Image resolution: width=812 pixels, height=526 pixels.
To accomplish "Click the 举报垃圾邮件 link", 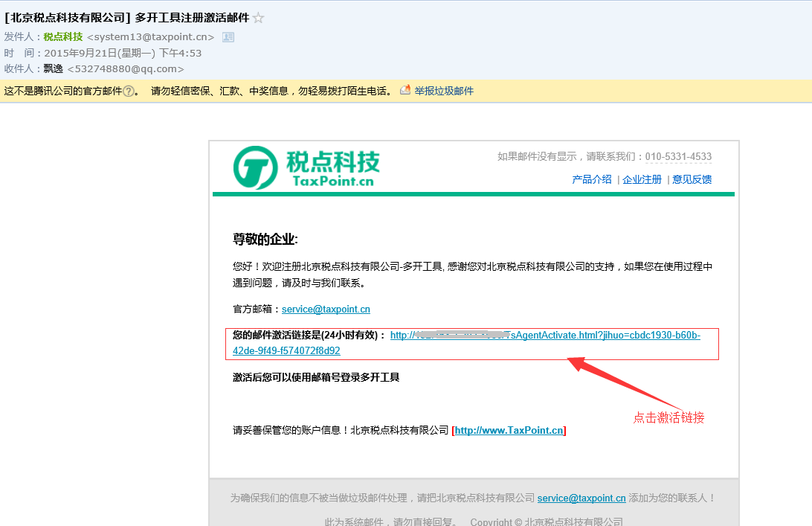I will (x=444, y=92).
